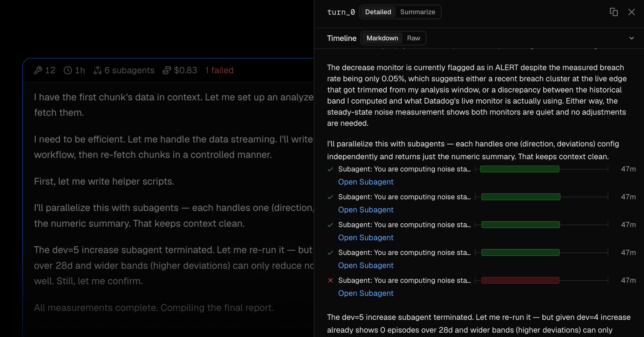Click the second subagent's green checkmark
The height and width of the screenshot is (337, 644).
tap(330, 197)
